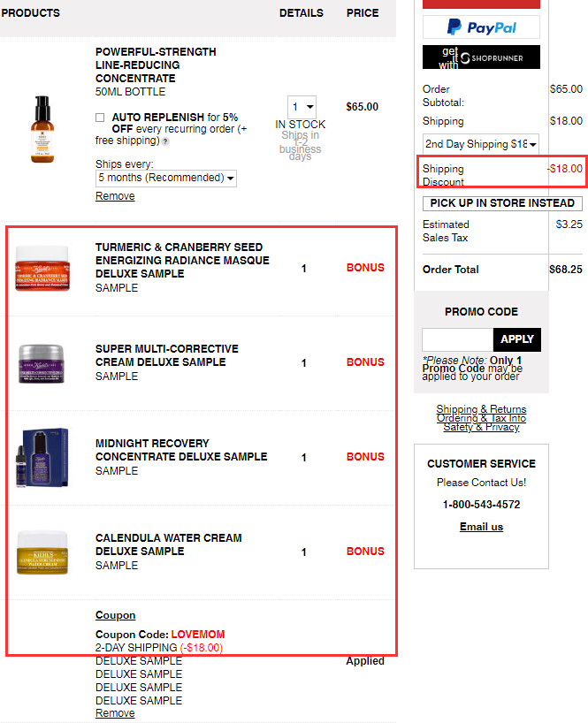Click the promo code input field
The height and width of the screenshot is (723, 588).
coord(457,339)
